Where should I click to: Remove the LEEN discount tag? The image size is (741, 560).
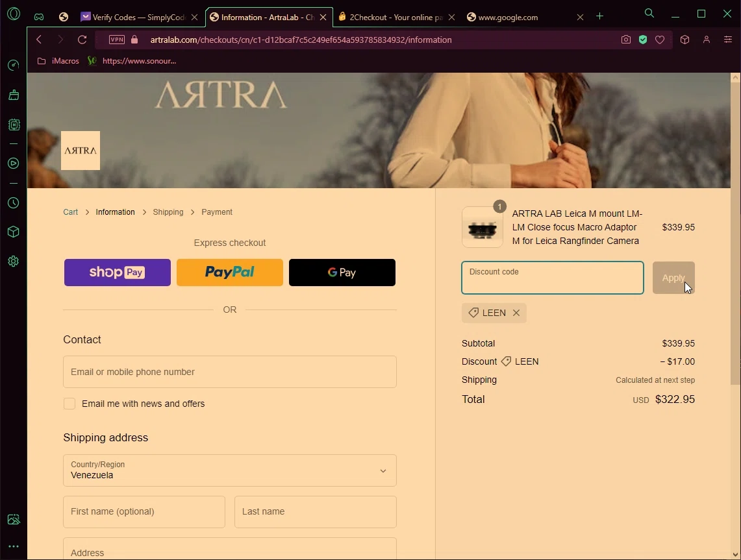tap(516, 313)
